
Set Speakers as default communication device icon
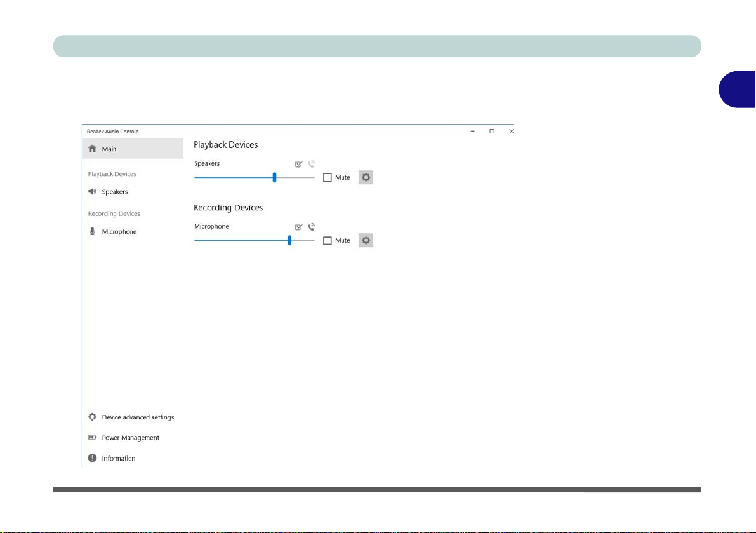312,164
